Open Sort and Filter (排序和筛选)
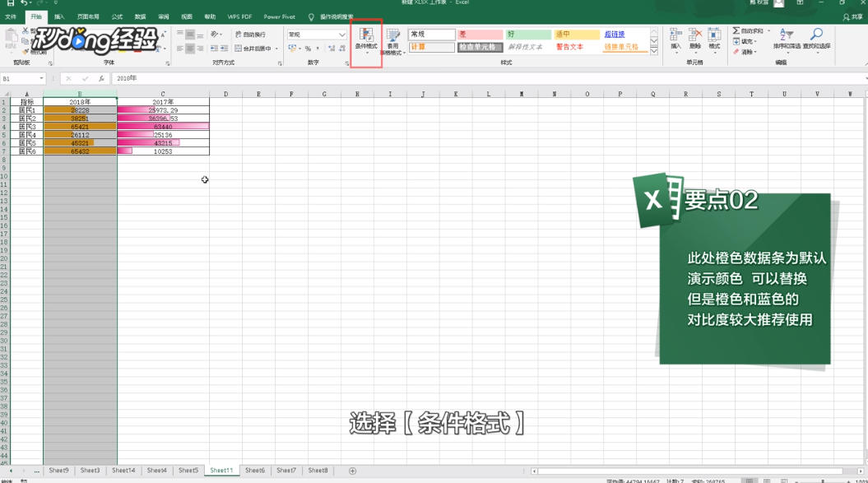Screen dimensions: 868x483 coord(786,39)
